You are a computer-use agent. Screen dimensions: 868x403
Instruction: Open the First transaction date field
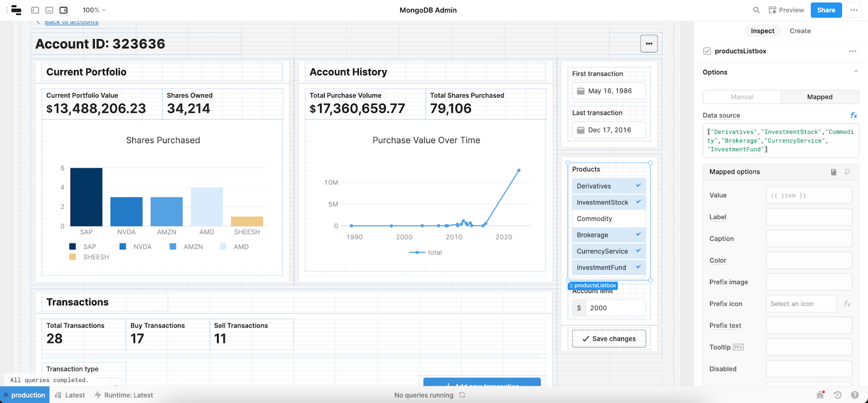pyautogui.click(x=609, y=91)
